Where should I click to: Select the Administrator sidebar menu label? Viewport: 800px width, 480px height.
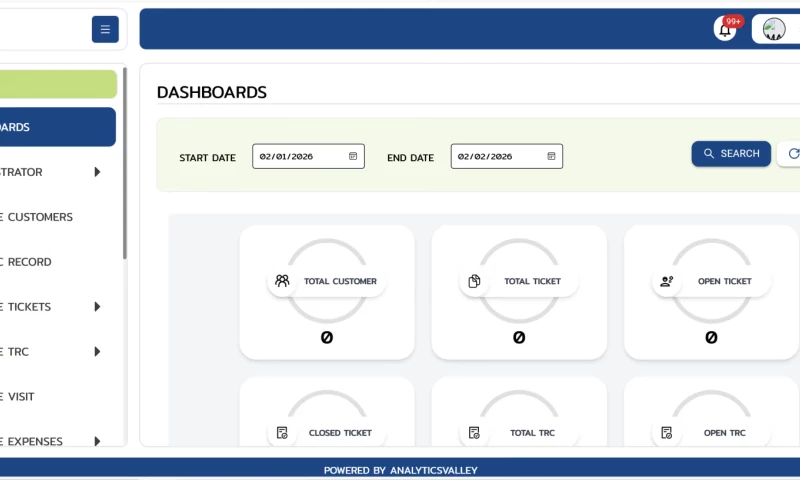tap(21, 172)
